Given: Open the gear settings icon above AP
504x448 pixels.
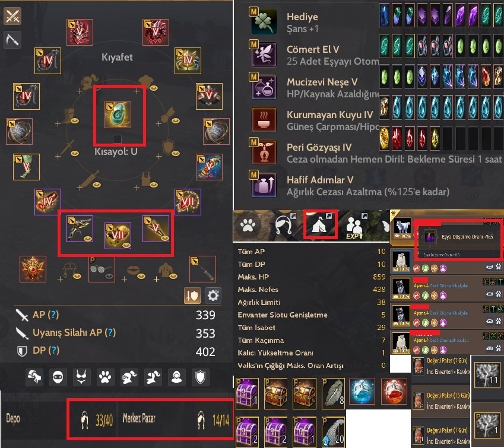Looking at the screenshot, I should (x=213, y=296).
